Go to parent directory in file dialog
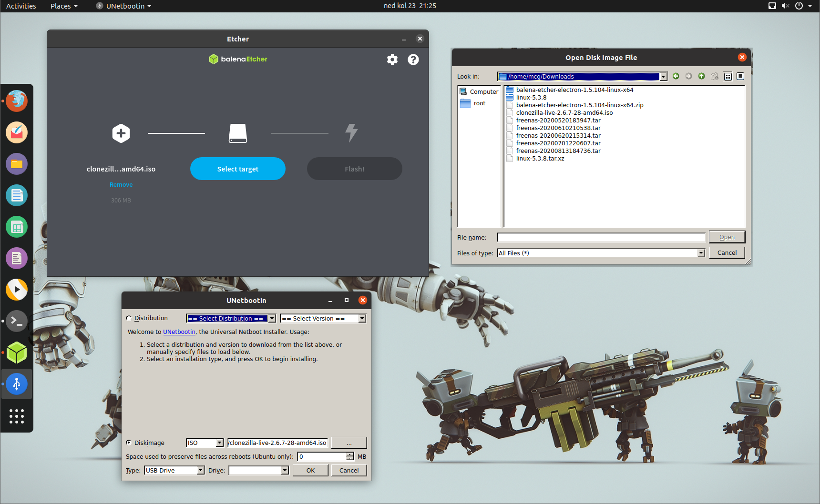This screenshot has height=504, width=820. pyautogui.click(x=701, y=76)
